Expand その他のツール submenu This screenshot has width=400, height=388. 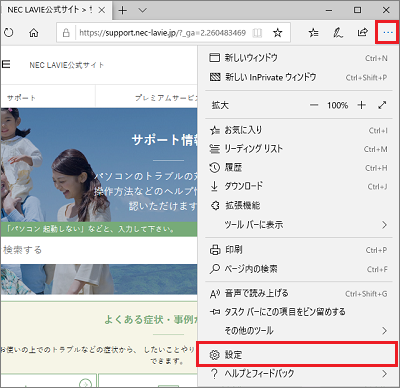tap(297, 331)
